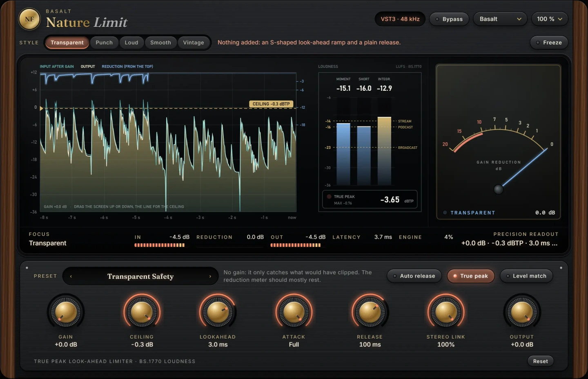588x379 pixels.
Task: Click the Gain knob
Action: pyautogui.click(x=66, y=312)
